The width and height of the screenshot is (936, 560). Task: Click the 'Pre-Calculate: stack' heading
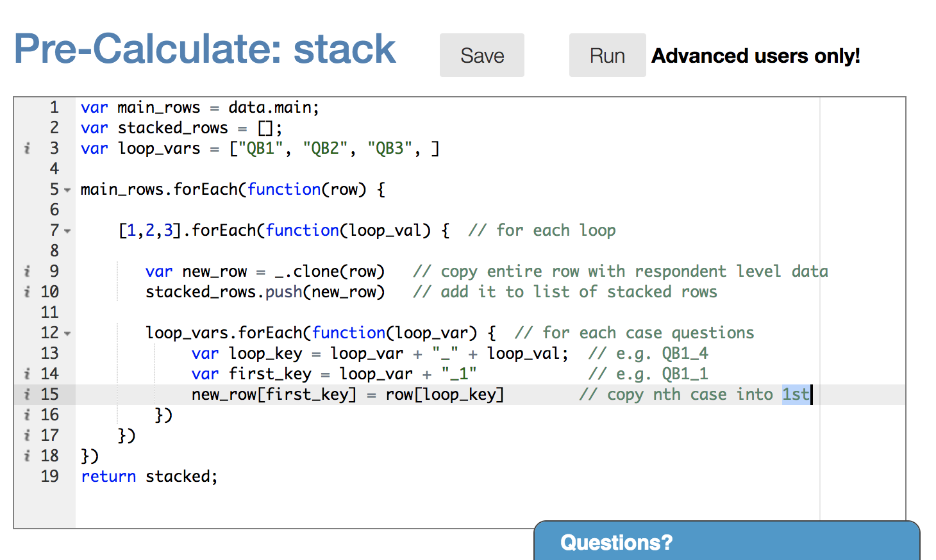pyautogui.click(x=205, y=49)
